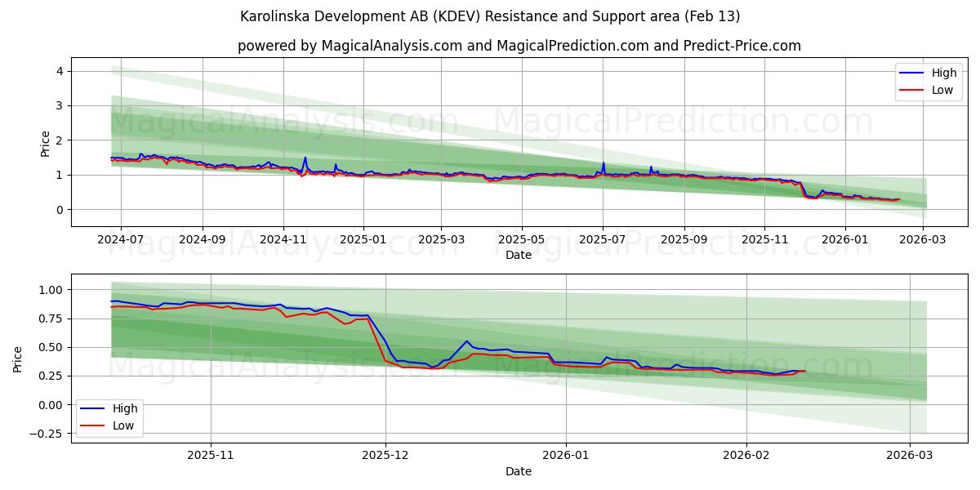Click the y-axis tick '2' on top chart
The width and height of the screenshot is (980, 490).
click(60, 140)
